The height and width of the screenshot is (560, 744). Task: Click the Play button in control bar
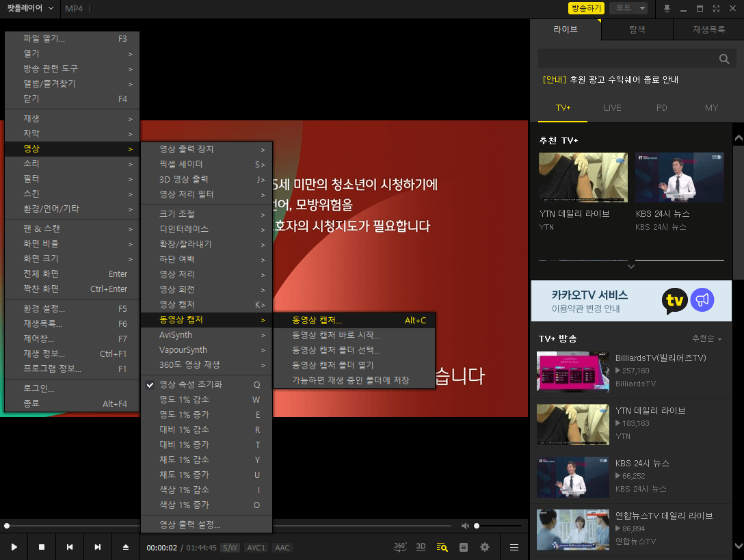click(14, 547)
